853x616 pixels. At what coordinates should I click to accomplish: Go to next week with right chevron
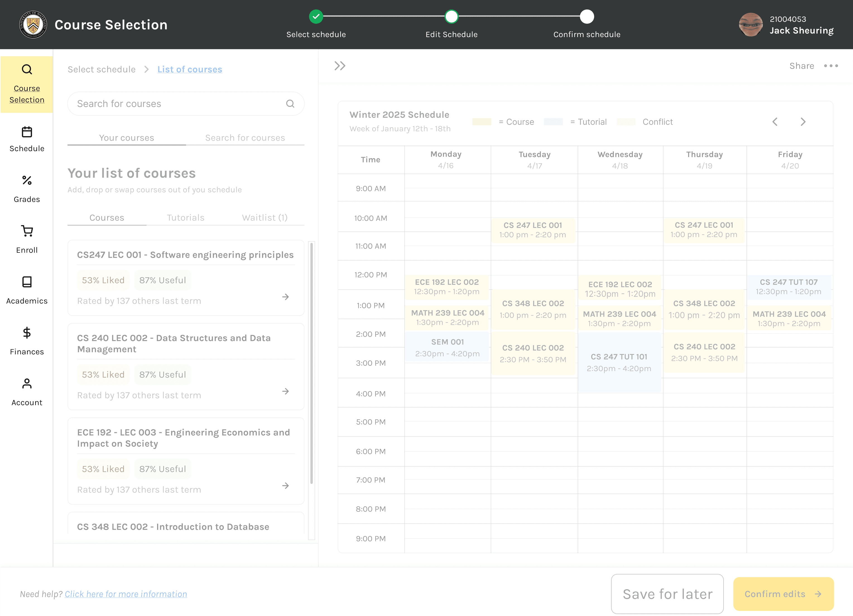802,122
